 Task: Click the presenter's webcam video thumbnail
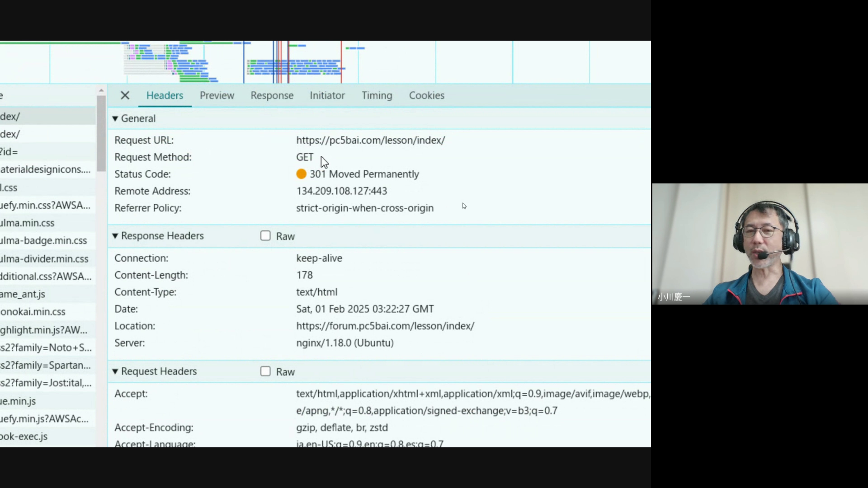(759, 244)
